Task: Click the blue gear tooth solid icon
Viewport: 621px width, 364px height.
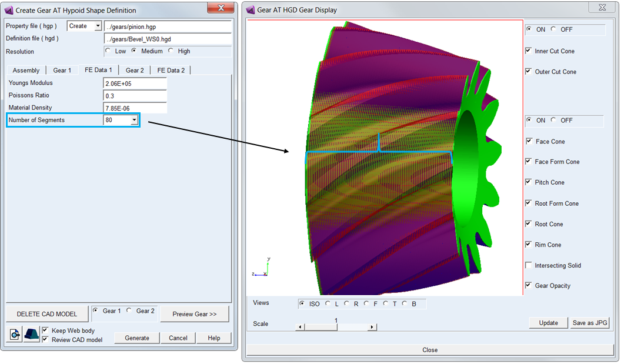Action: tap(31, 334)
